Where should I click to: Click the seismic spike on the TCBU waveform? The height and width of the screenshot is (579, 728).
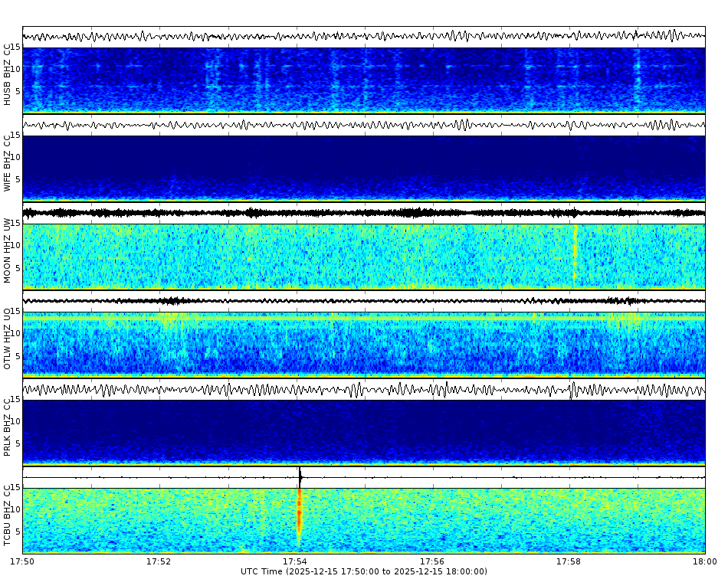click(x=300, y=475)
